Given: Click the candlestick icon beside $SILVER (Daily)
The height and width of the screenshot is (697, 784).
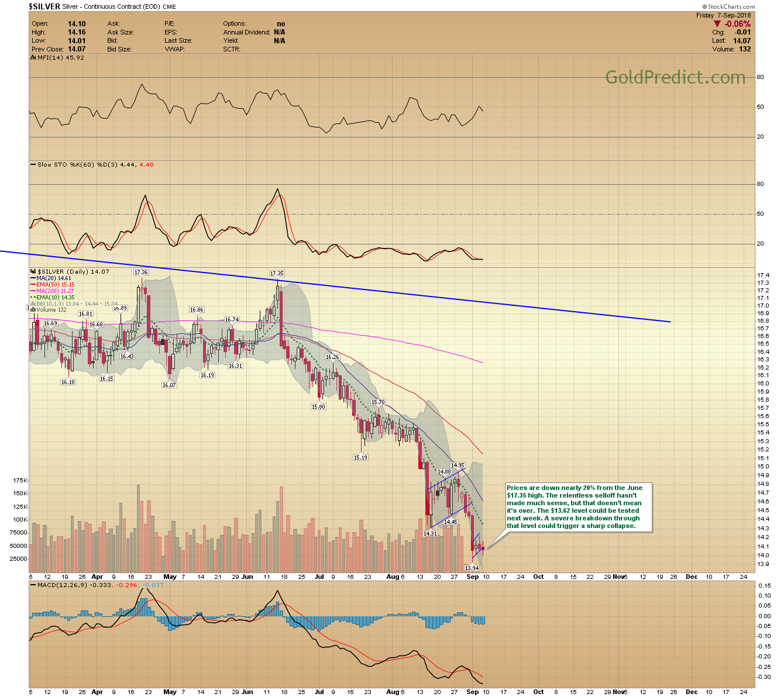Looking at the screenshot, I should [x=33, y=272].
